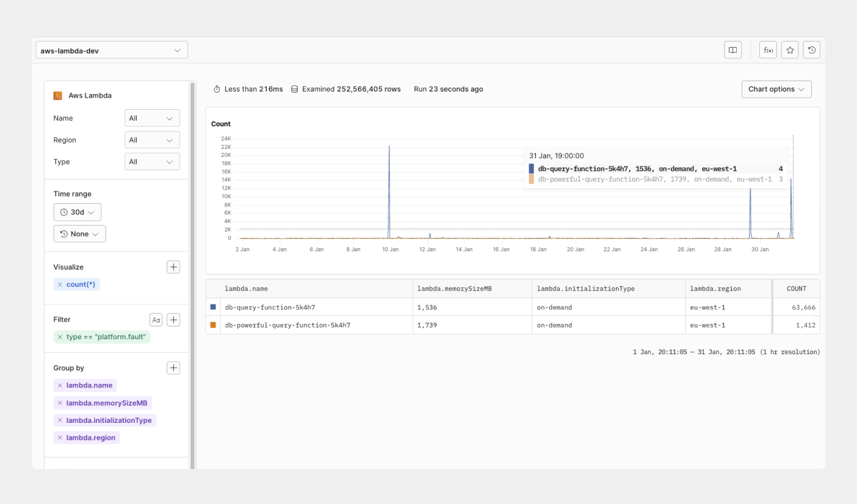Remove the count(*) visualization chip

[x=59, y=284]
